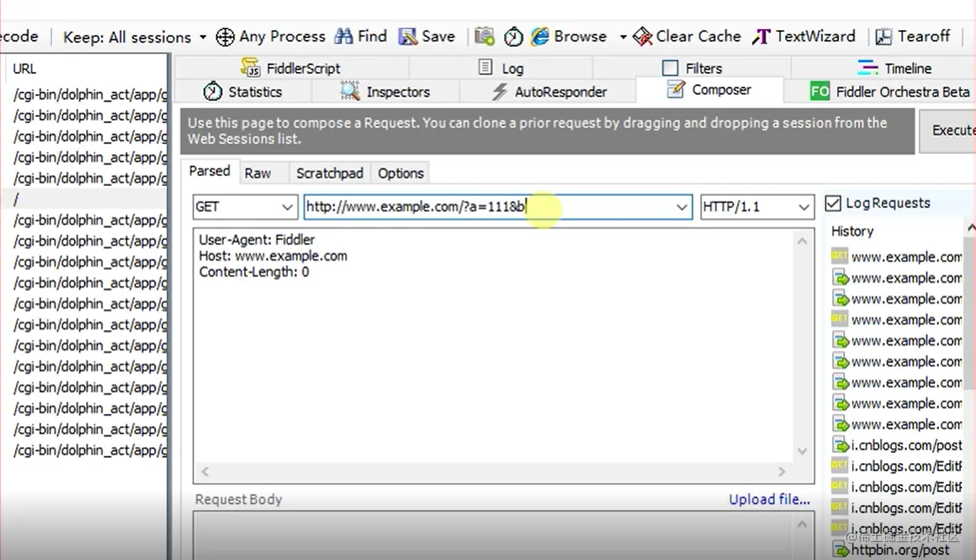Click the History list scroll-up arrow
976x560 pixels.
(971, 229)
